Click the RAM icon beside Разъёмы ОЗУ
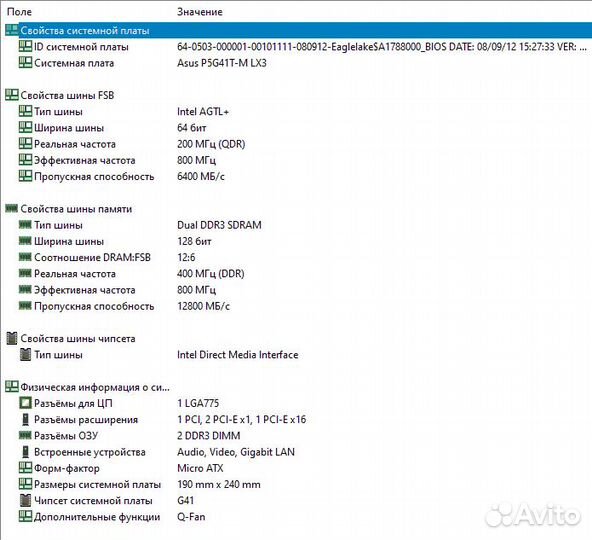Image resolution: width=592 pixels, height=540 pixels. pyautogui.click(x=25, y=435)
